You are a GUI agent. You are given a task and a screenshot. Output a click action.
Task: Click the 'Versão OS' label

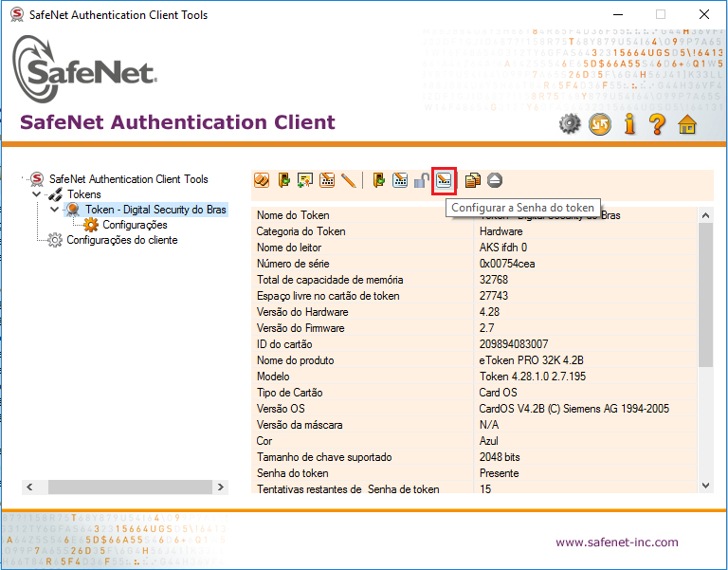click(281, 409)
